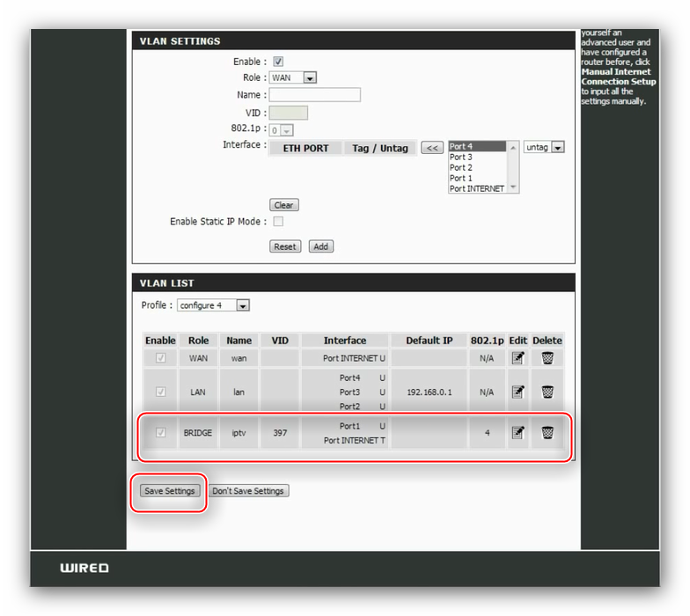
Task: Select Port 1 in the port list
Action: (477, 178)
